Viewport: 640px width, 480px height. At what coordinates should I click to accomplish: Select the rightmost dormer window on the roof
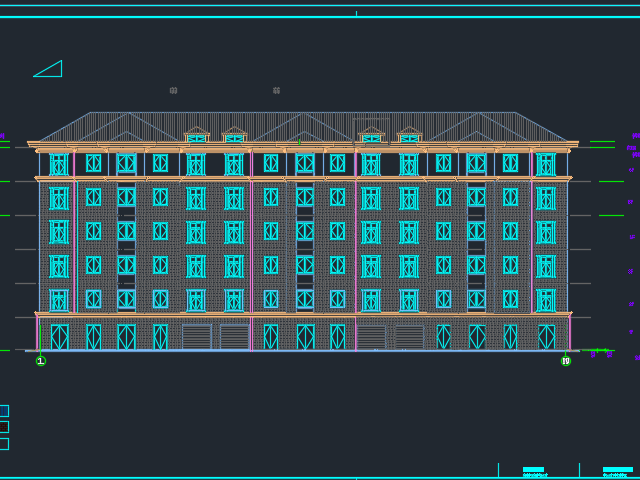point(409,136)
